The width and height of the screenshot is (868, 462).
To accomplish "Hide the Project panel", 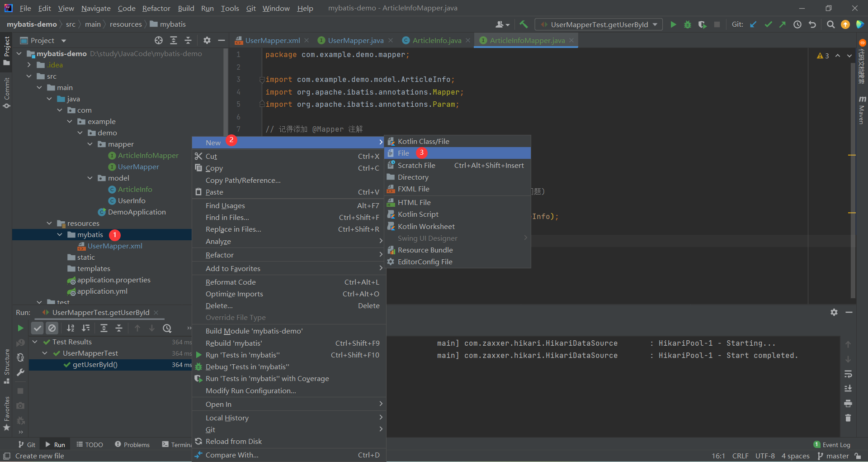I will pyautogui.click(x=222, y=40).
